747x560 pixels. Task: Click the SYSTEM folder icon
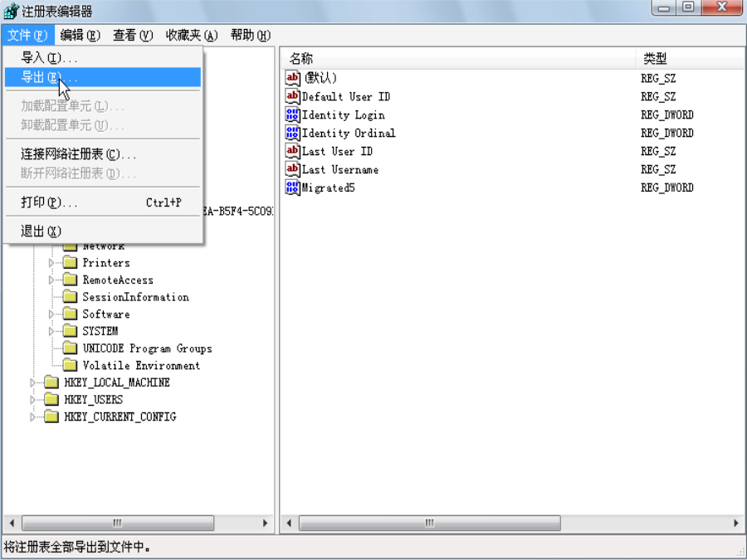(x=70, y=331)
